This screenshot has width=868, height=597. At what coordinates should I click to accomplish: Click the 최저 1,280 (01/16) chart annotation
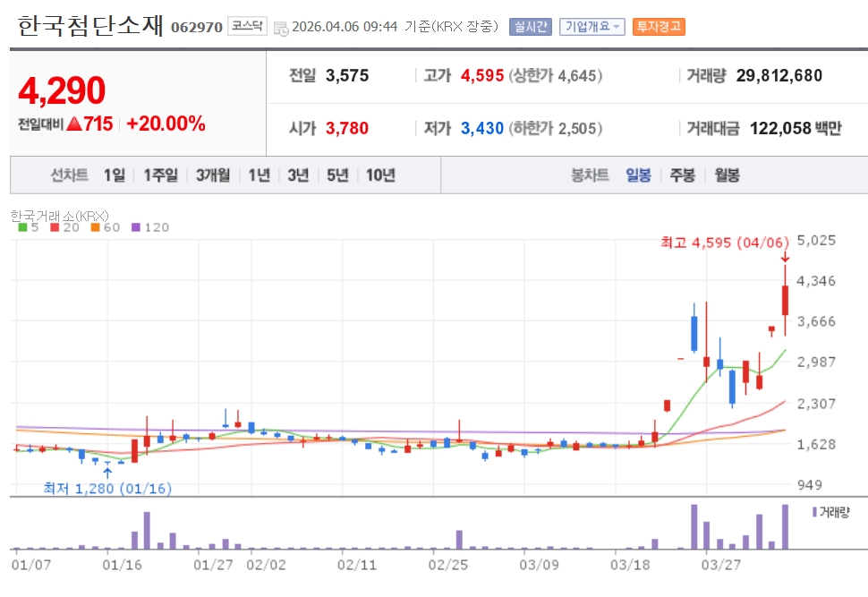click(x=107, y=489)
